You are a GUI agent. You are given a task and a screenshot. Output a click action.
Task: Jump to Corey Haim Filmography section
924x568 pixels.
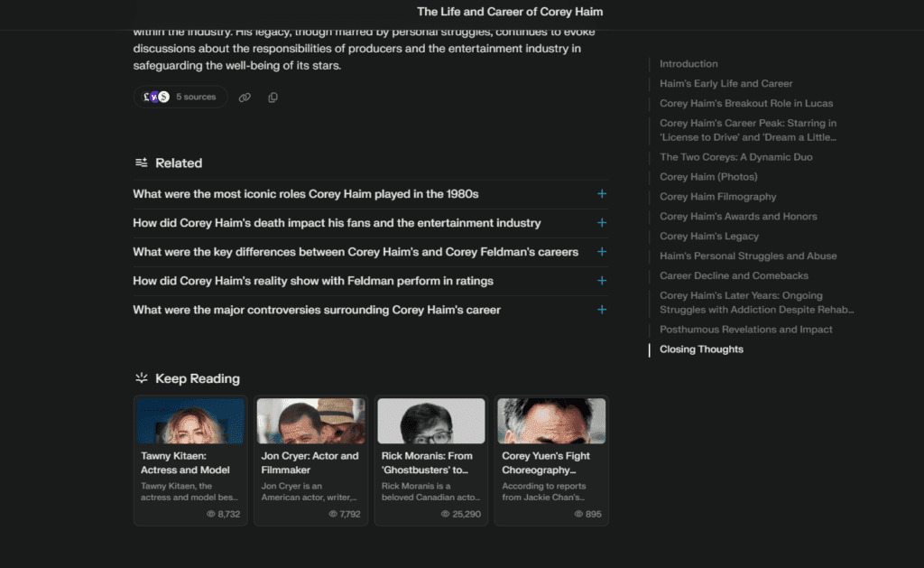point(717,197)
